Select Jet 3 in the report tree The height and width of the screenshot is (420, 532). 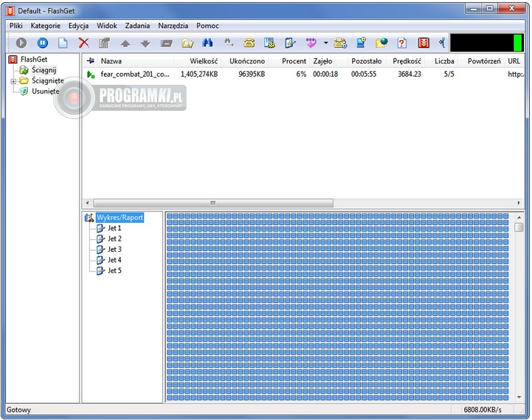(x=114, y=249)
